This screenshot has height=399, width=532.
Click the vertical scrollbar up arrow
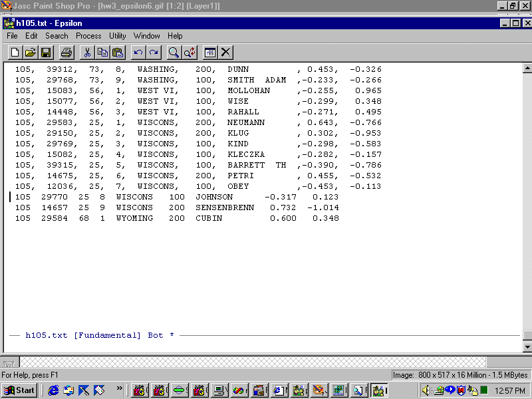pos(527,68)
